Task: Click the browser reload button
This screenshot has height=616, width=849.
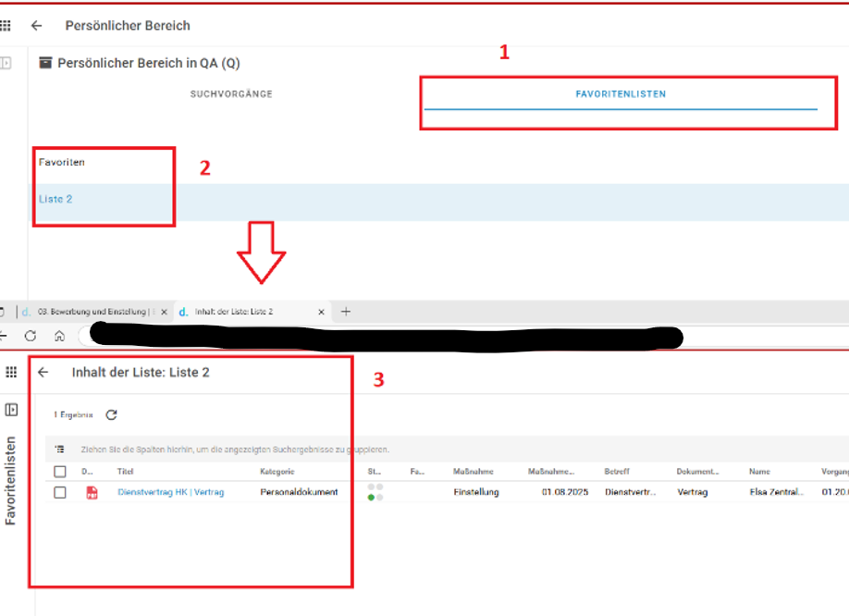Action: click(x=31, y=336)
